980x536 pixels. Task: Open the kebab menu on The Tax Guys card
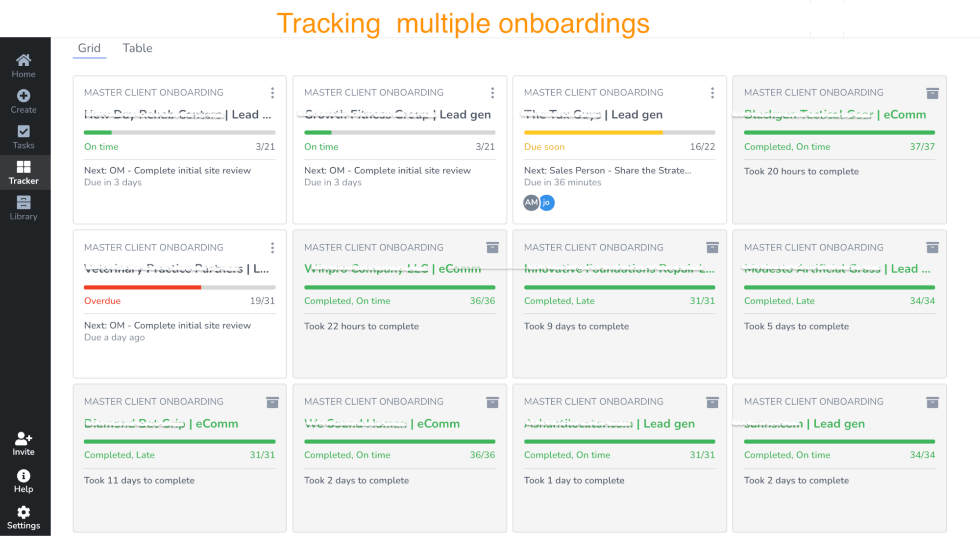click(x=712, y=93)
